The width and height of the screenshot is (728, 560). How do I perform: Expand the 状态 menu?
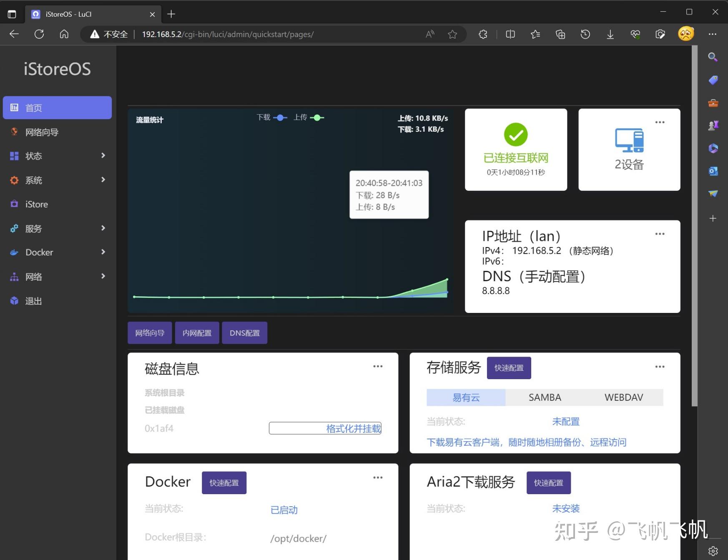103,155
